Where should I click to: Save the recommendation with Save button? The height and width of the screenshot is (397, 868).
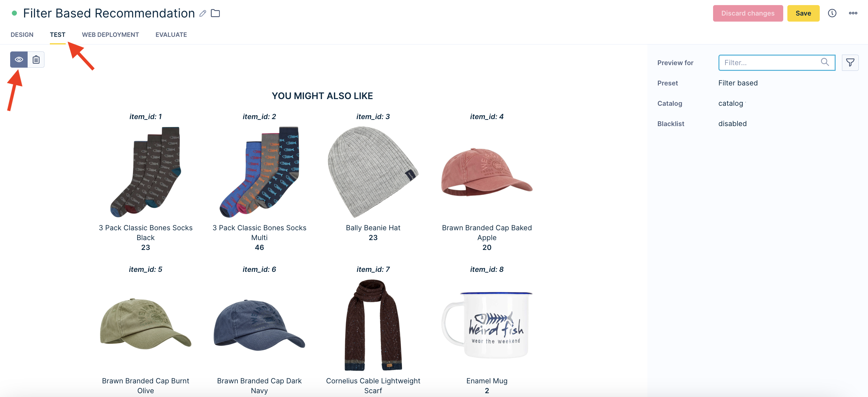(x=803, y=13)
